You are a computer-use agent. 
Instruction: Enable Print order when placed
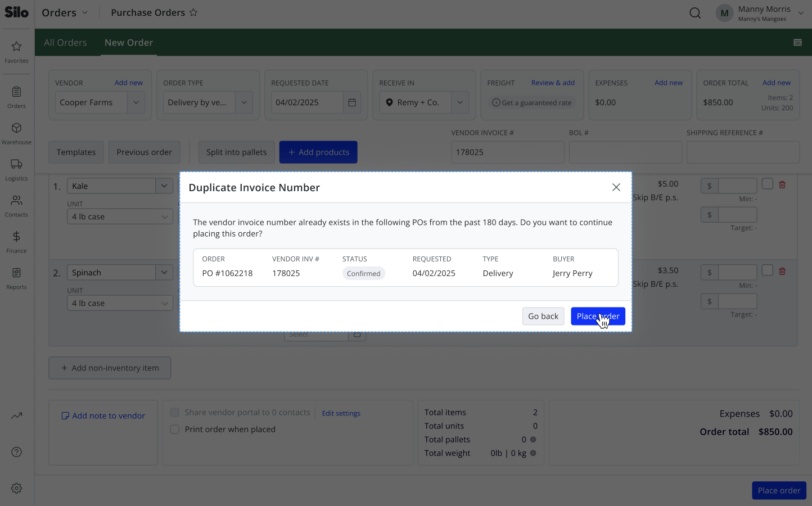coord(175,430)
